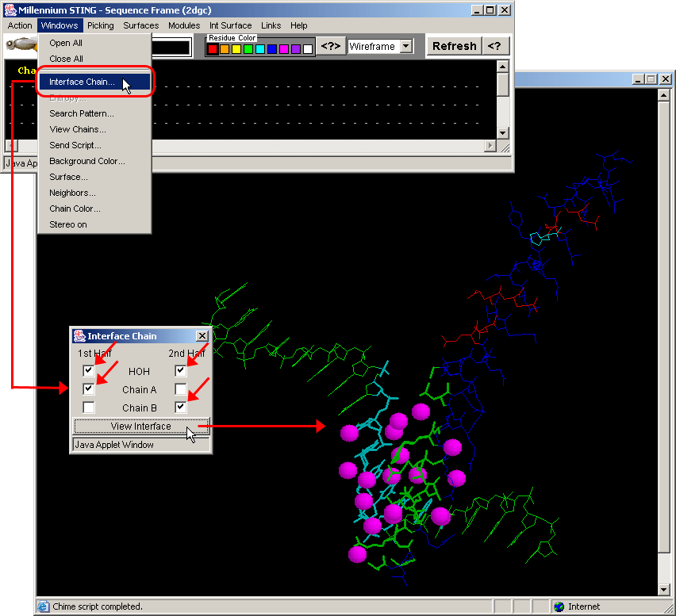This screenshot has height=616, width=676.
Task: Pick the orange residue color swatch
Action: point(225,49)
